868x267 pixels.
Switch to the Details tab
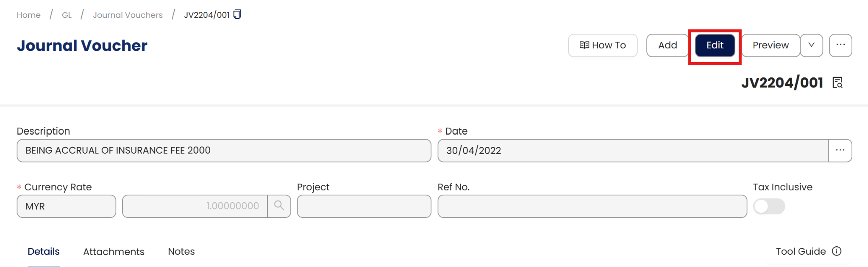[x=44, y=251]
